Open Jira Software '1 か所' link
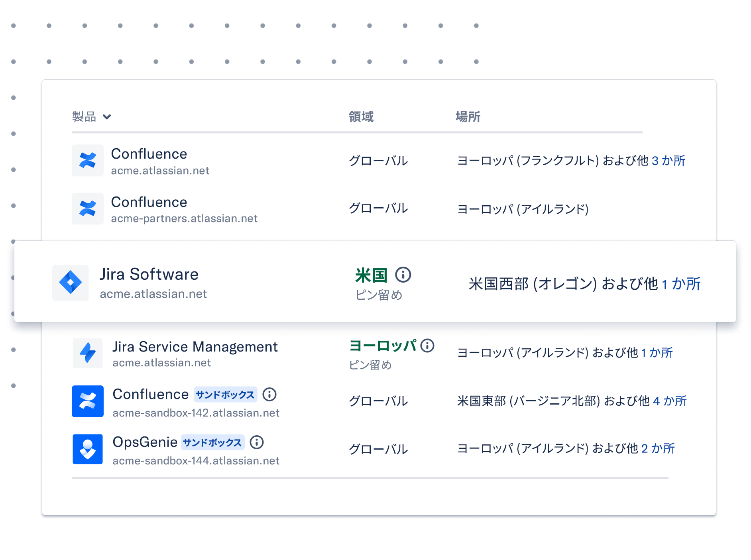The height and width of the screenshot is (560, 751). coord(681,284)
